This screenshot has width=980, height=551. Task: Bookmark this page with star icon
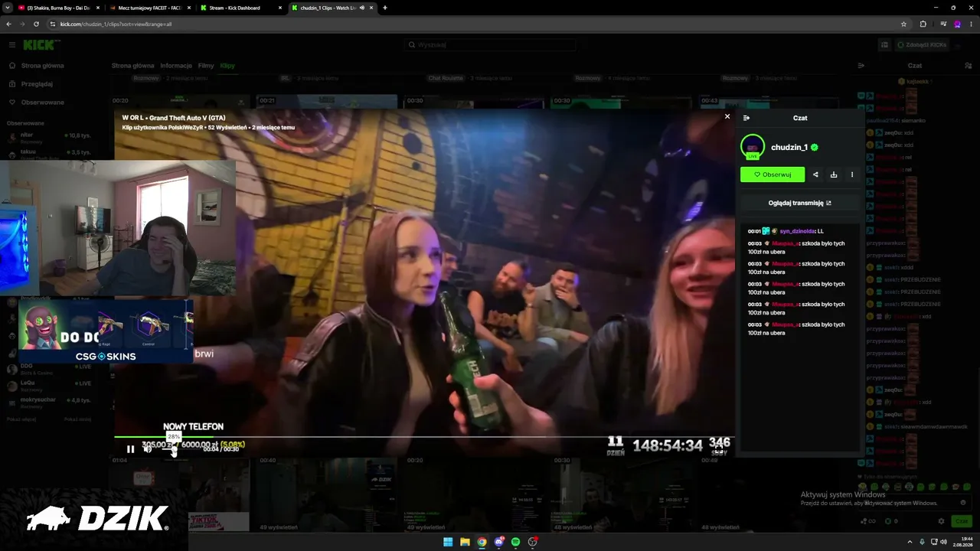903,24
